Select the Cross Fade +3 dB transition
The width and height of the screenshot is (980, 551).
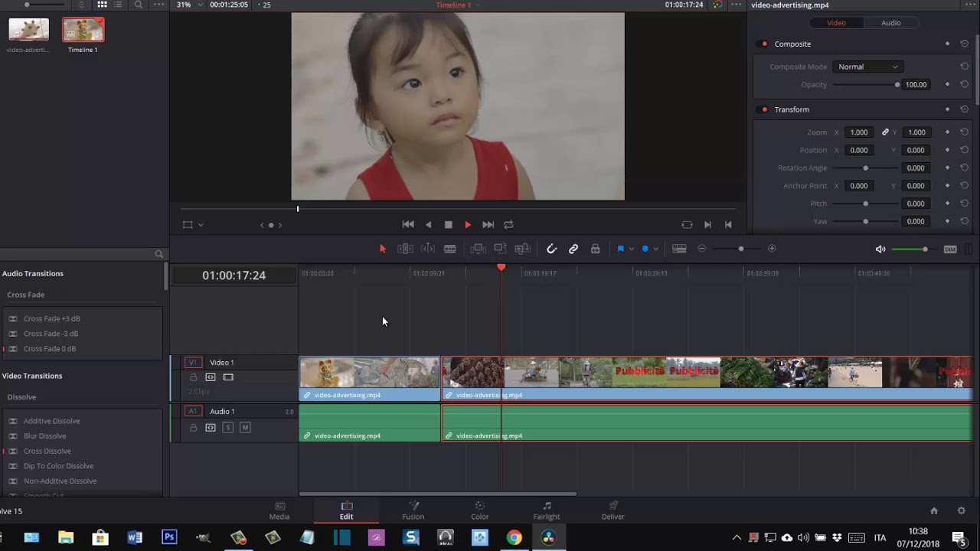(51, 318)
